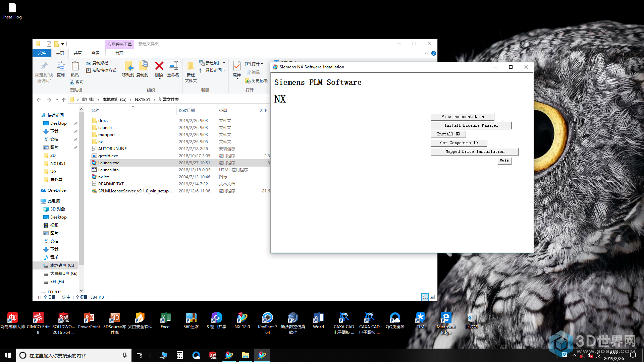Open CIMCO Edit 8 desktop icon
This screenshot has width=644, height=362.
click(x=38, y=323)
